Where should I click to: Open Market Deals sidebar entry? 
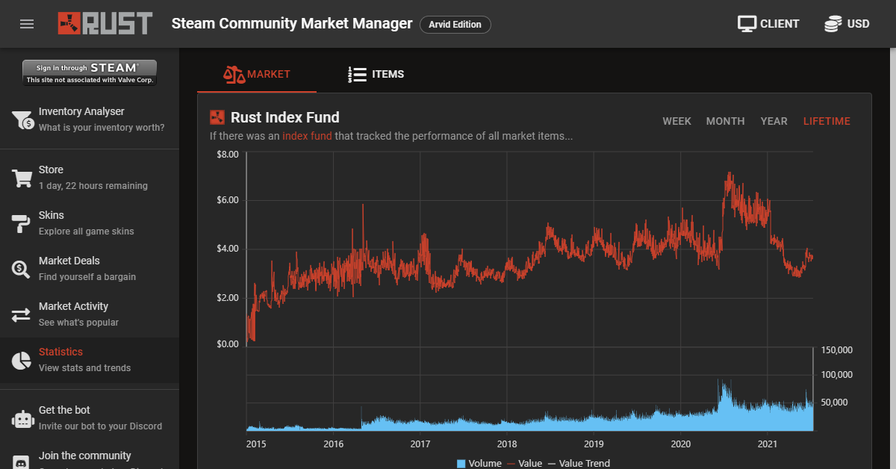point(89,269)
